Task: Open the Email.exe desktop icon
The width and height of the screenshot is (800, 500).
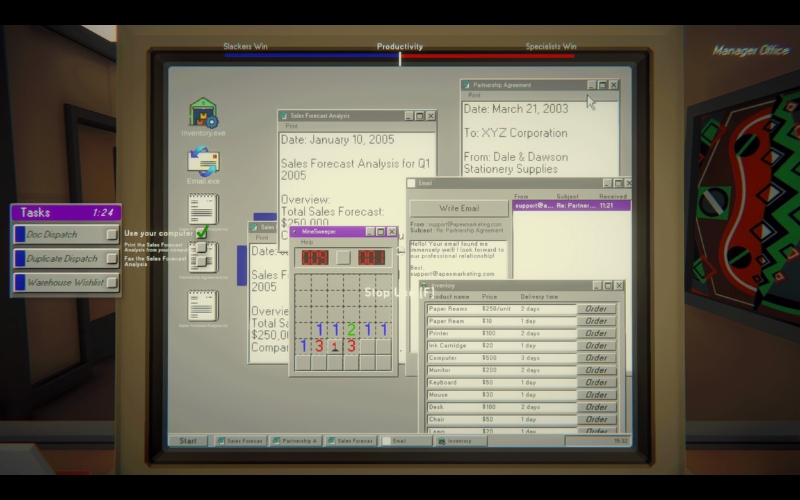Action: pyautogui.click(x=203, y=163)
